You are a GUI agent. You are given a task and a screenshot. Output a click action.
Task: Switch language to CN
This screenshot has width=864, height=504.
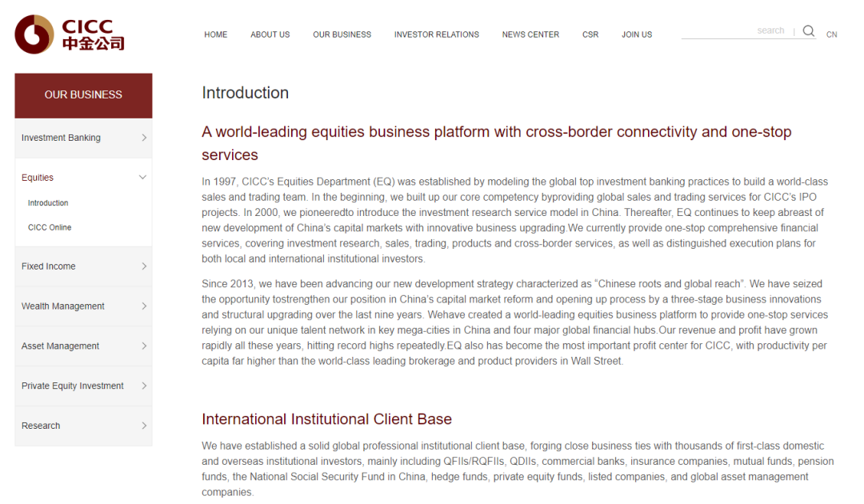pyautogui.click(x=831, y=34)
